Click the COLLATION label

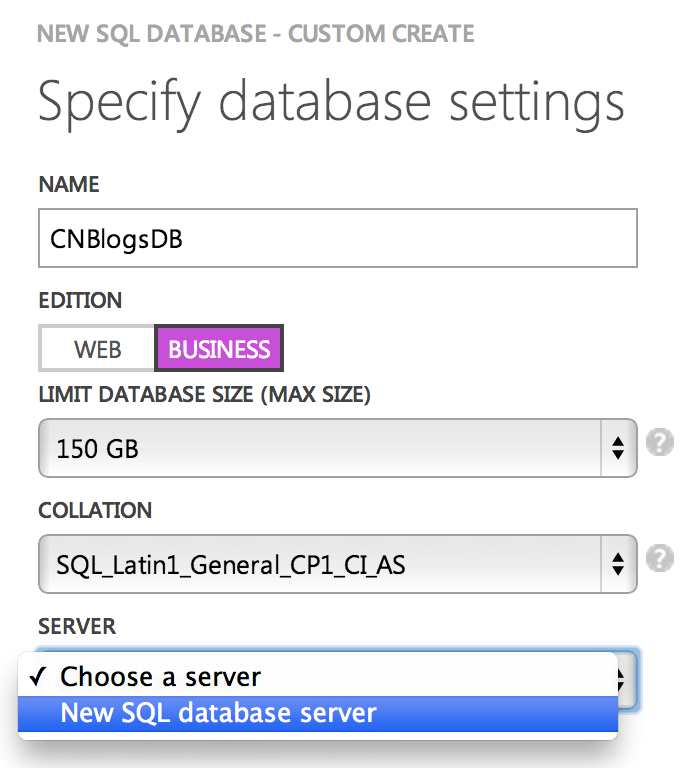click(x=95, y=511)
